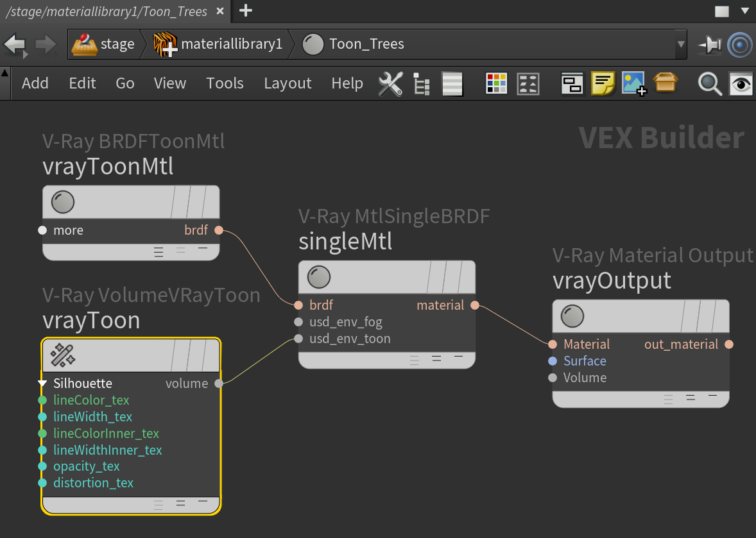Open the Add menu
Screen dimensions: 756x538
click(x=35, y=83)
